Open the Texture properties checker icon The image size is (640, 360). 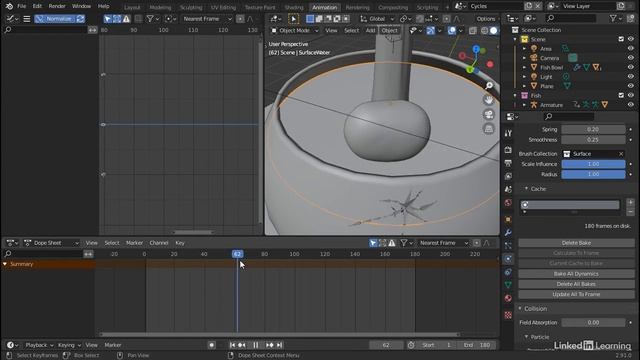point(508,315)
